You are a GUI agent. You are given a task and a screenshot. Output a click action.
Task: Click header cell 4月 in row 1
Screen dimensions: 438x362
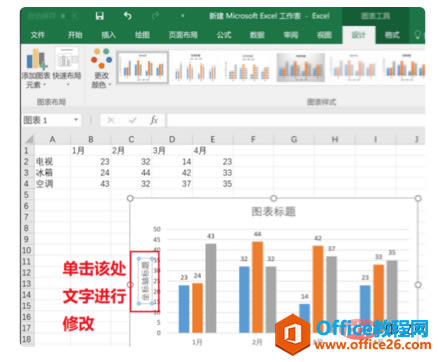(213, 151)
